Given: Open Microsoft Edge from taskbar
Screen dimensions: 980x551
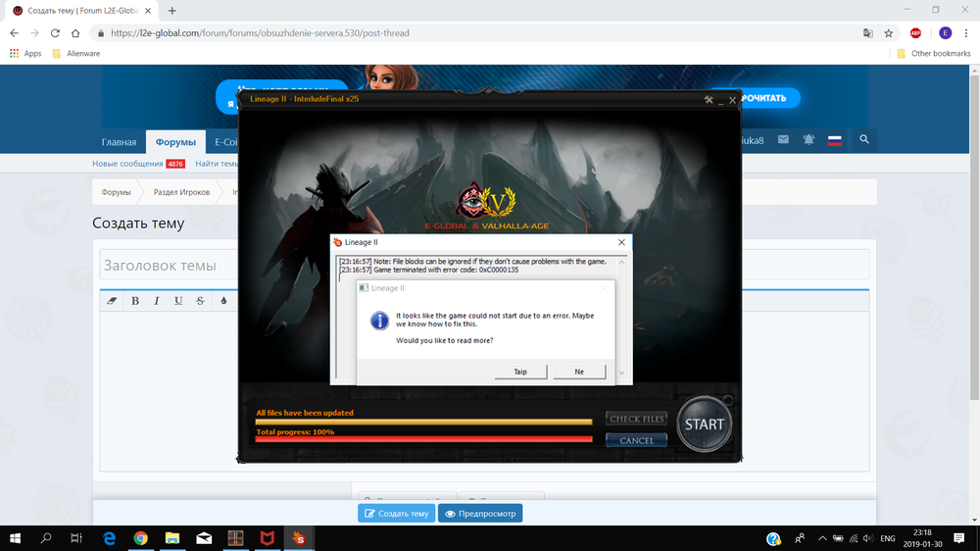Looking at the screenshot, I should click(110, 538).
